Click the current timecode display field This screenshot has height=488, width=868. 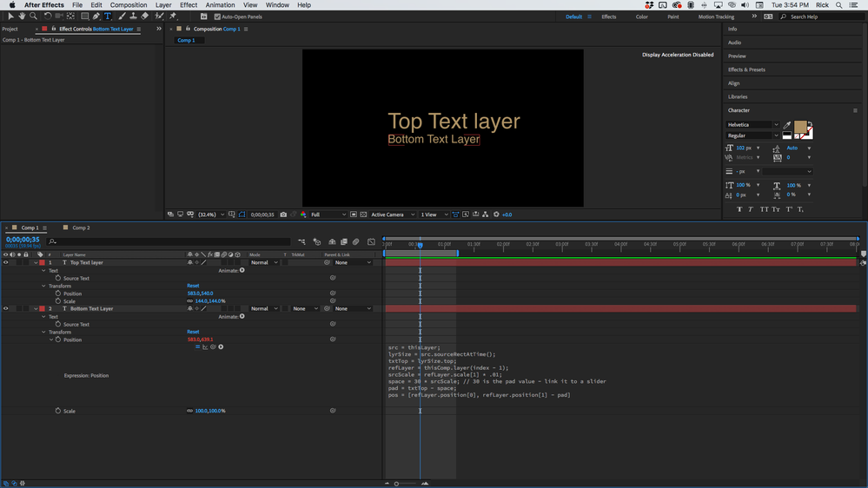coord(23,240)
